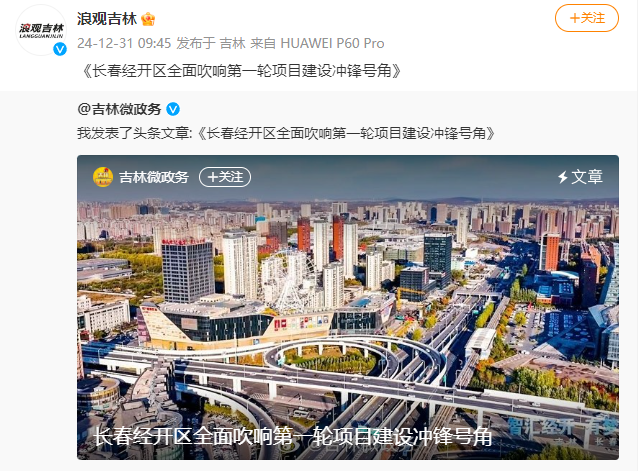Screen dimensions: 638x471
Task: Open the 浪观吉林 profile avatar
Action: click(x=41, y=31)
